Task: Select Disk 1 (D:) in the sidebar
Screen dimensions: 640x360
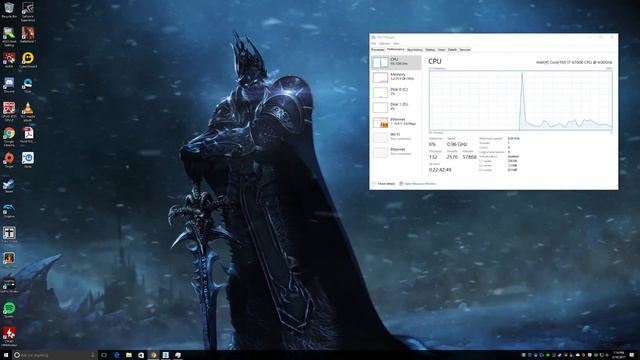Action: pyautogui.click(x=396, y=107)
